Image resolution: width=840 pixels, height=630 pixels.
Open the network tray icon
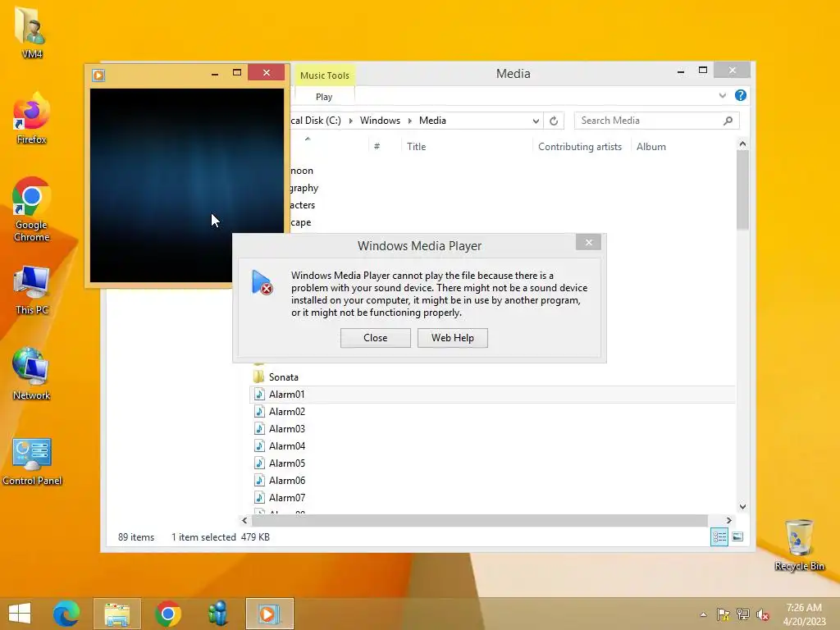point(743,614)
